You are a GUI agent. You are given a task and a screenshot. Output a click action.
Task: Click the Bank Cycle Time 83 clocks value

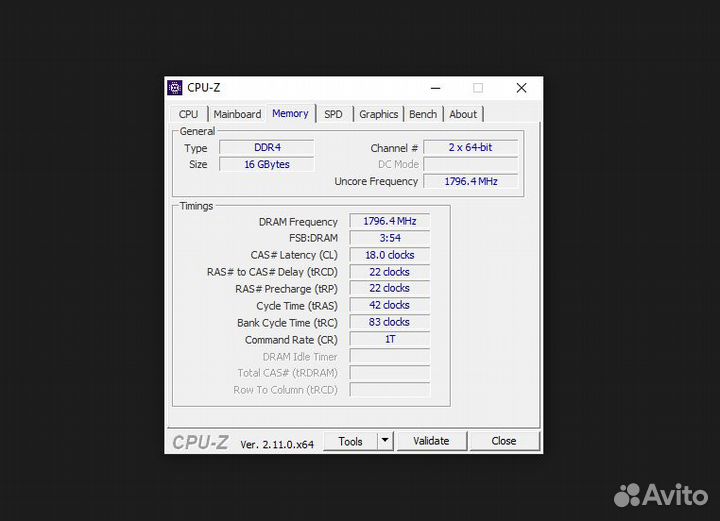tap(390, 322)
